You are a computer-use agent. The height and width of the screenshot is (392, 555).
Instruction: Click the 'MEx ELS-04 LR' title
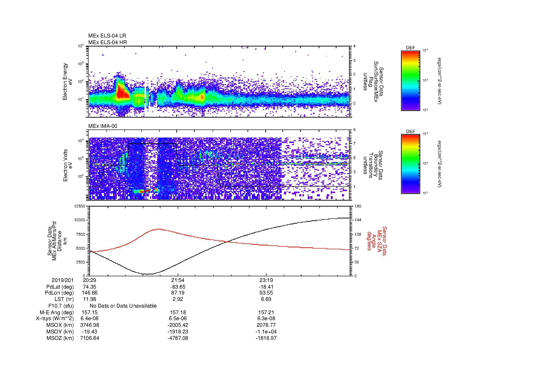107,36
